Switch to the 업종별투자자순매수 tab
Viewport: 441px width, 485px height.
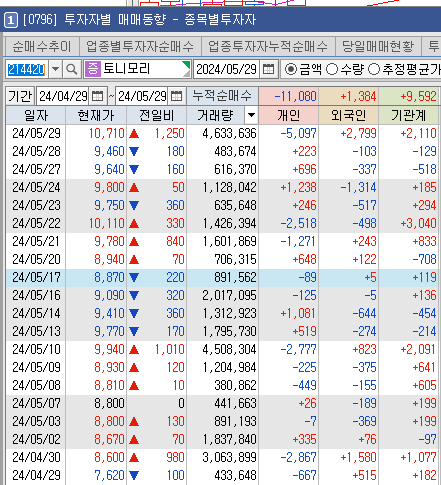click(x=140, y=46)
